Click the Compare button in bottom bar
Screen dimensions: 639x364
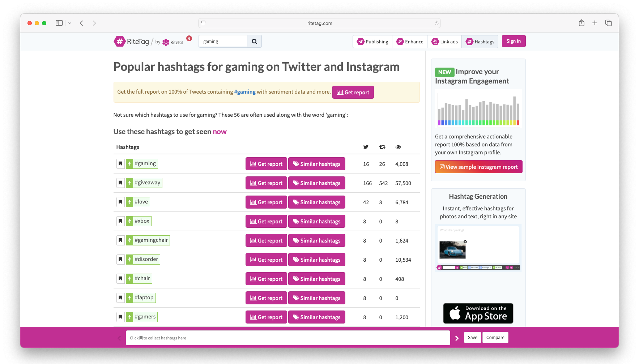click(495, 337)
